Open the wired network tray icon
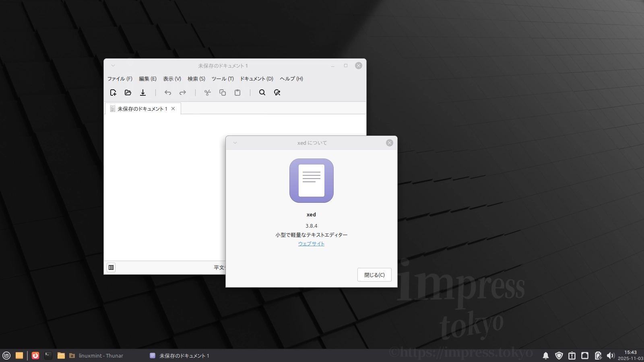The width and height of the screenshot is (644, 362). pyautogui.click(x=585, y=356)
